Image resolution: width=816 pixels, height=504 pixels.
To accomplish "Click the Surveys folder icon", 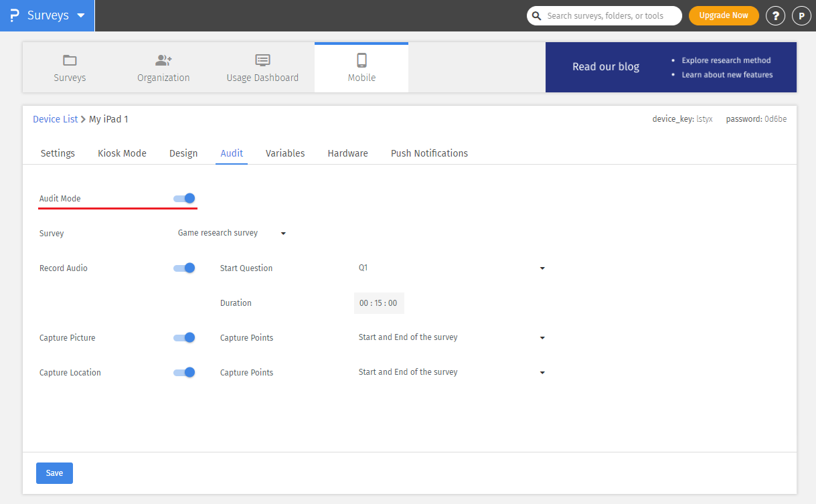I will (x=70, y=60).
